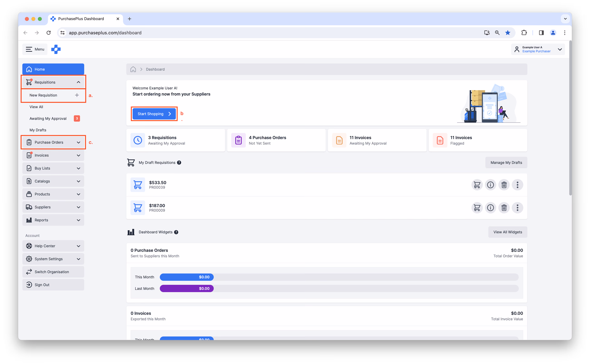
Task: Select Switch Organisation
Action: click(x=53, y=272)
